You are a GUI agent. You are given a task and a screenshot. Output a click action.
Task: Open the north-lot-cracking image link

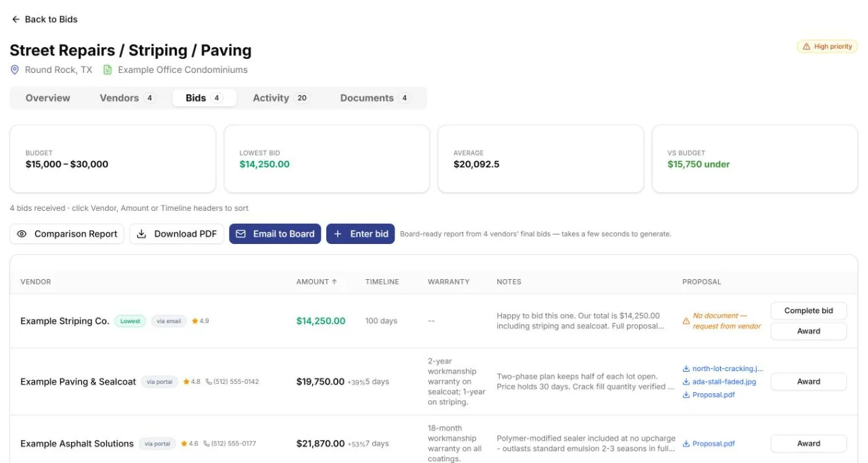727,369
